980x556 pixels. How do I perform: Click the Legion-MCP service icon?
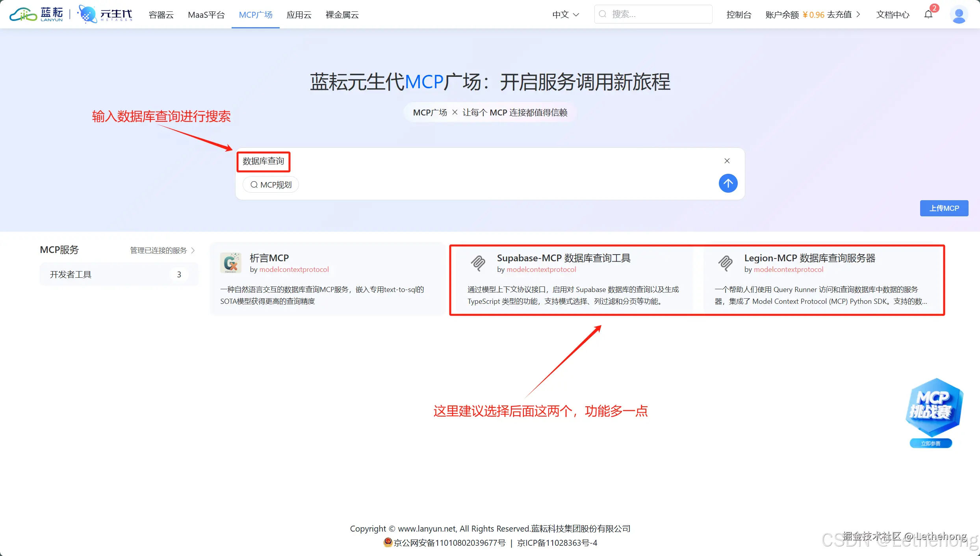coord(725,263)
